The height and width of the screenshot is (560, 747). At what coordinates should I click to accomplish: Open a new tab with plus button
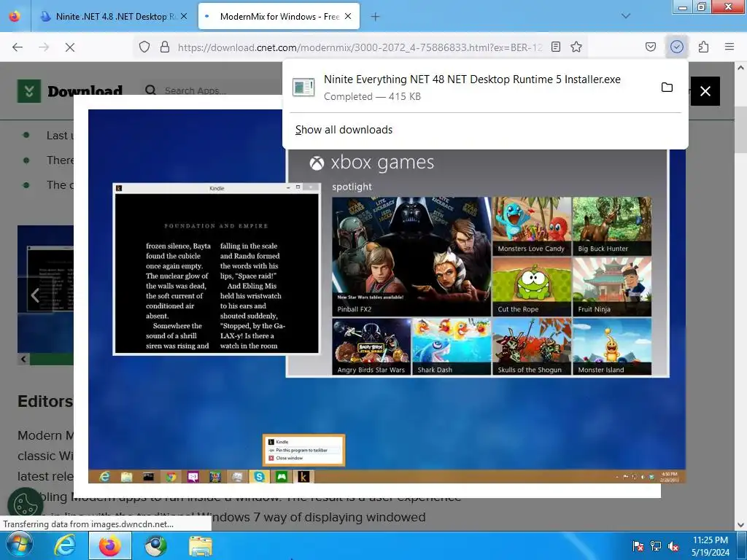375,17
